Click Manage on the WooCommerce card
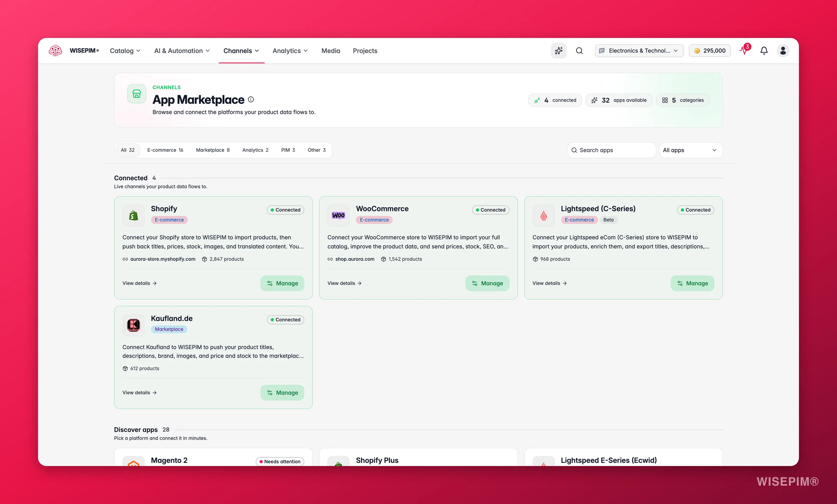 (x=487, y=283)
